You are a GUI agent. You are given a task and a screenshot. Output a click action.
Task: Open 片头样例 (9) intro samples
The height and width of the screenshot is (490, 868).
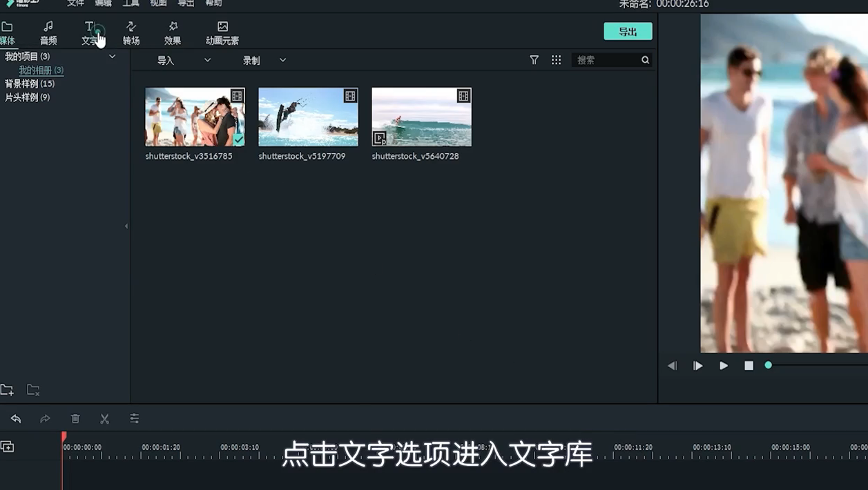click(28, 97)
